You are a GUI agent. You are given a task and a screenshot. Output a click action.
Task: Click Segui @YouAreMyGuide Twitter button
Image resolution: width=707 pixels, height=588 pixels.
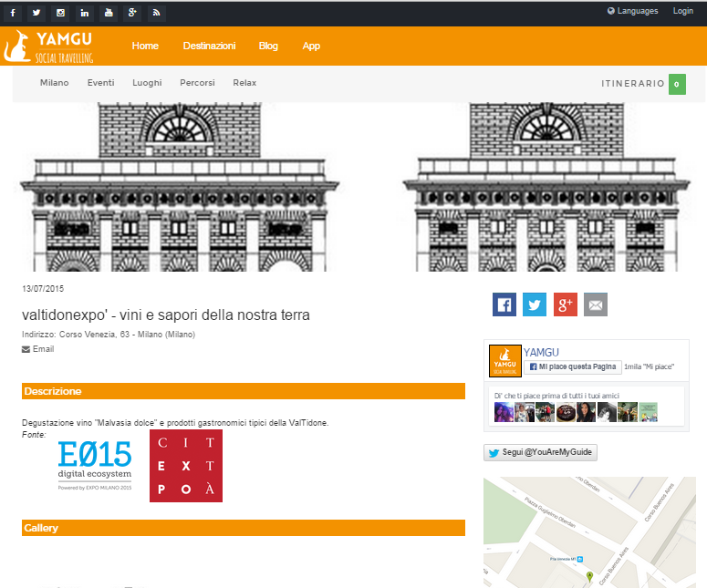coord(540,453)
